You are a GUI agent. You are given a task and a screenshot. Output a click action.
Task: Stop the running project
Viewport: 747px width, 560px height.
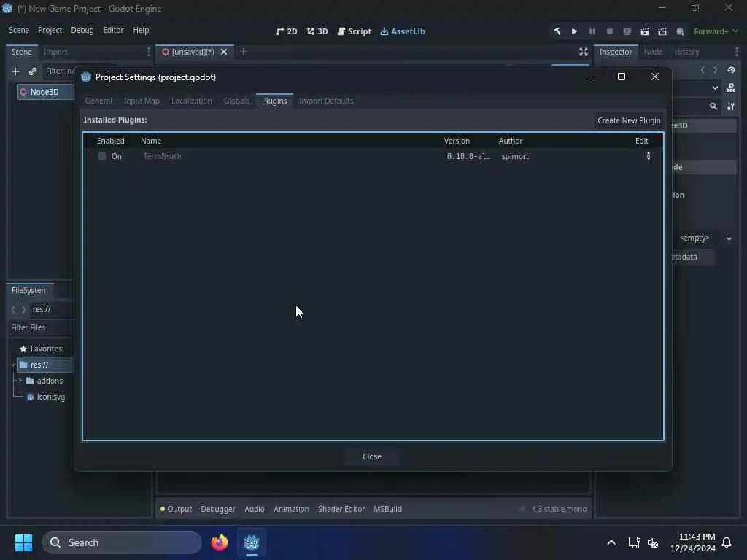pos(610,31)
